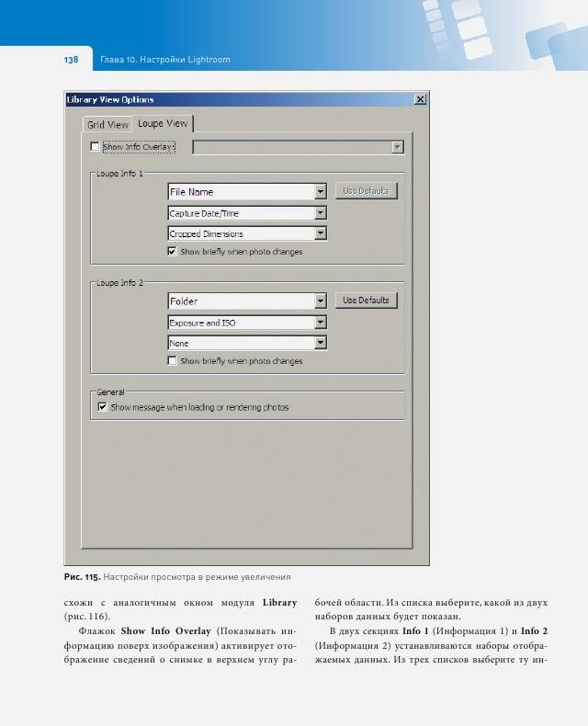Open the None dropdown in Loupe Info 2
Viewport: 588px width, 726px height.
coord(321,343)
